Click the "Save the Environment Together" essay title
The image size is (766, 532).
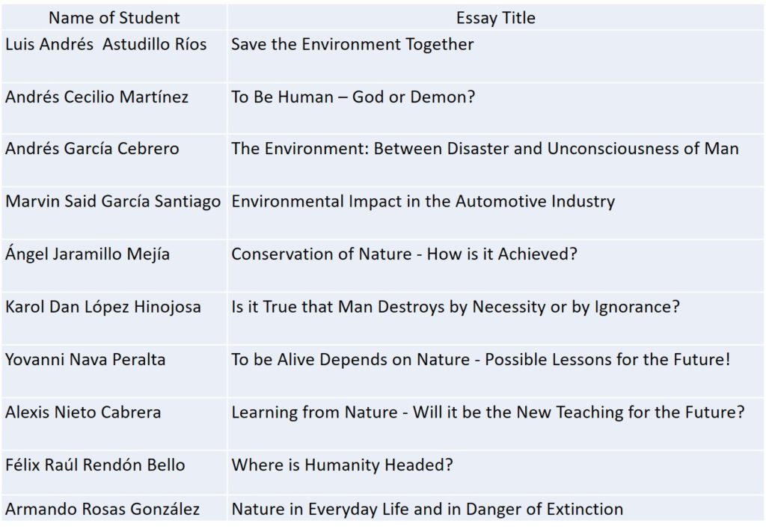pos(352,44)
